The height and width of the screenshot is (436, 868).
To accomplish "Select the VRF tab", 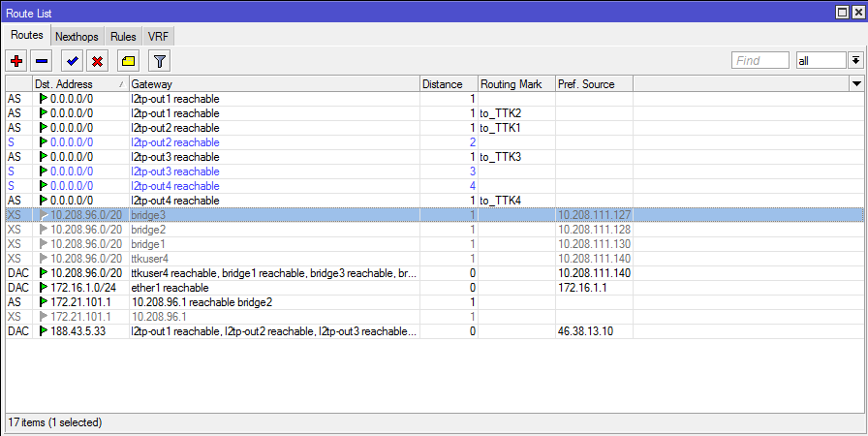I will pos(158,36).
